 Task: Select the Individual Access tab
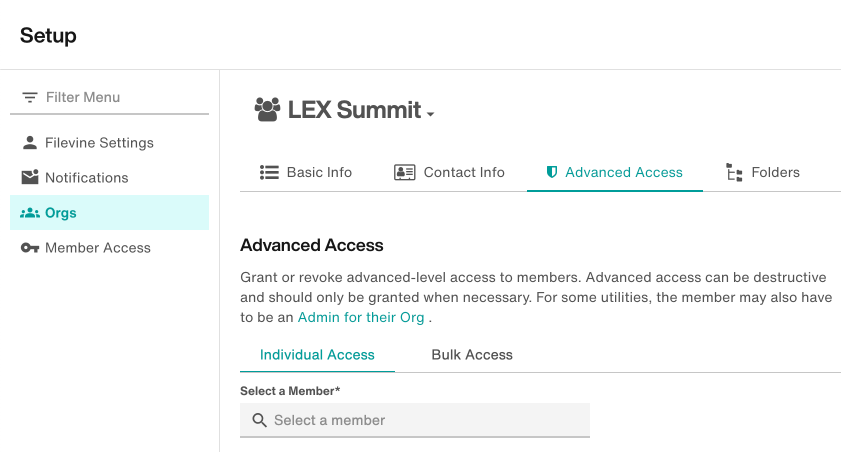click(x=317, y=355)
